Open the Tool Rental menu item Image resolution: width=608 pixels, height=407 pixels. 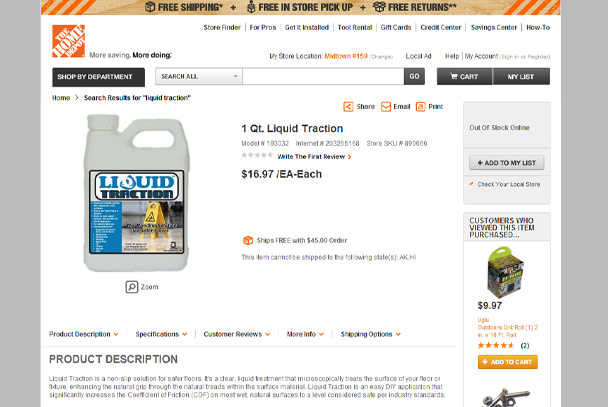tap(355, 28)
